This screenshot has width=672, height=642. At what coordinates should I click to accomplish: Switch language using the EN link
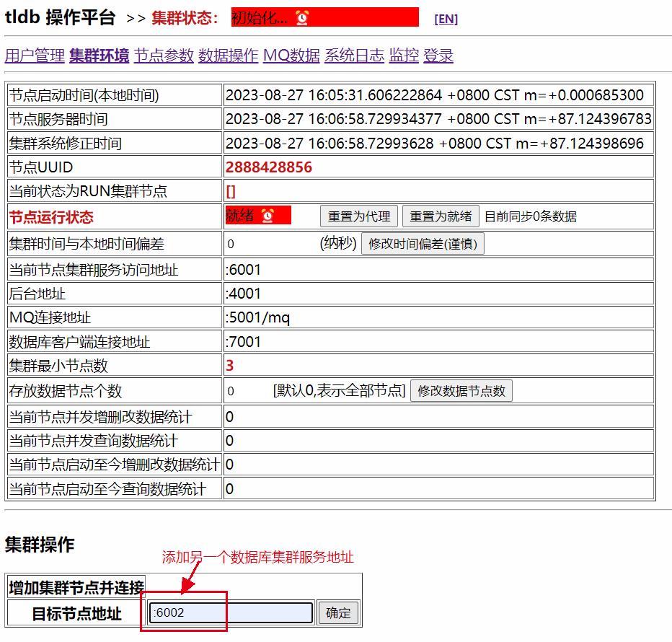click(x=446, y=19)
